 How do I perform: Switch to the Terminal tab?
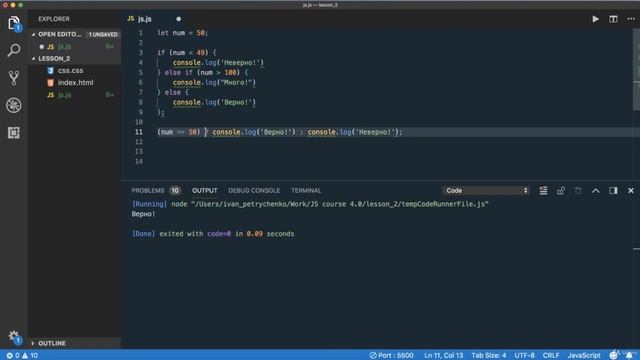pyautogui.click(x=306, y=191)
